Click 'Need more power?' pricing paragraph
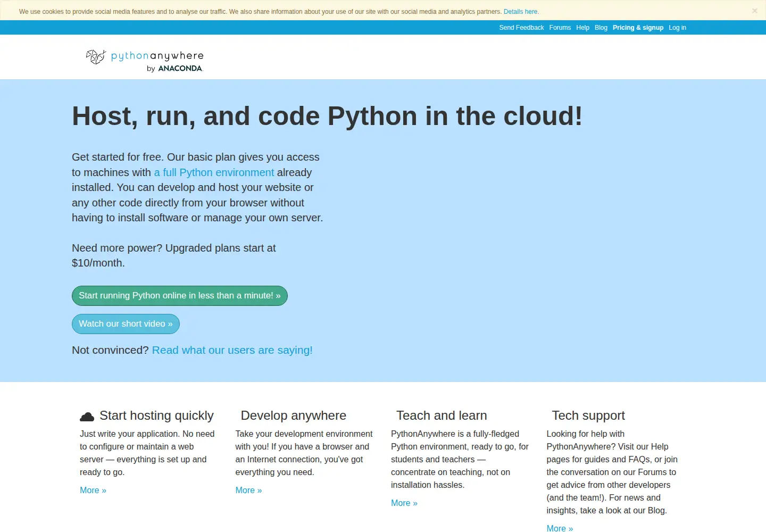This screenshot has height=532, width=766. (174, 255)
